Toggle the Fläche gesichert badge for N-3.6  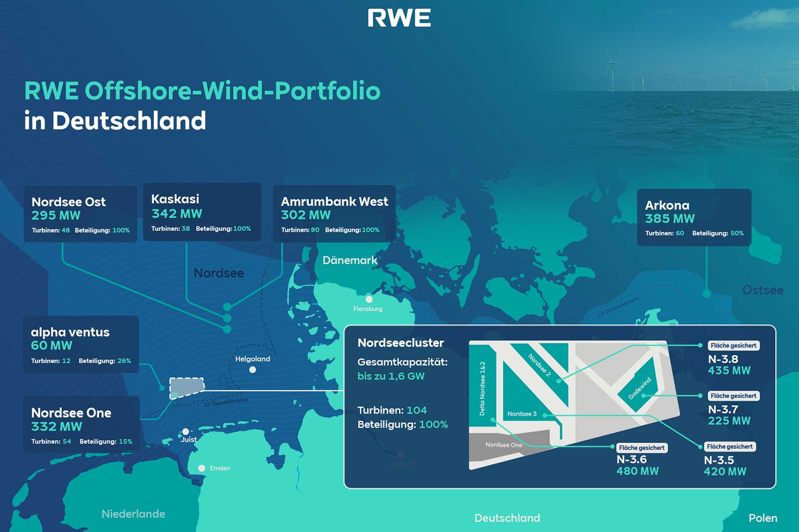coord(641,448)
